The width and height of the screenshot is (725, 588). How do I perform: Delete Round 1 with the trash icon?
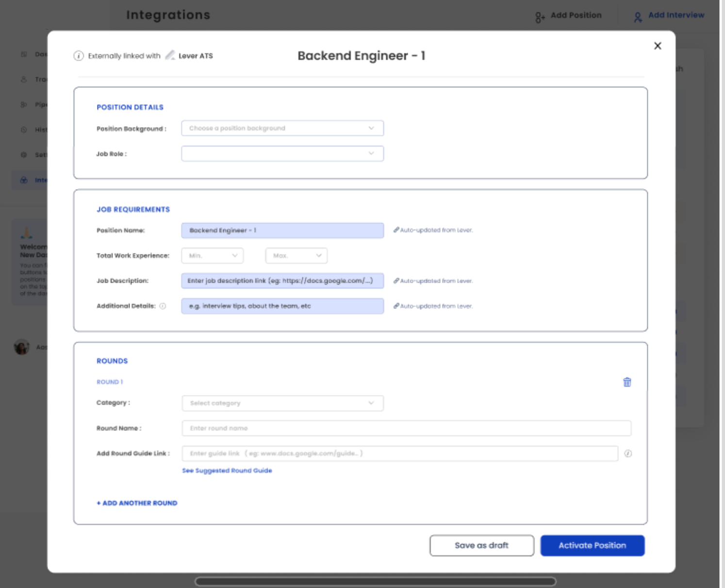627,382
